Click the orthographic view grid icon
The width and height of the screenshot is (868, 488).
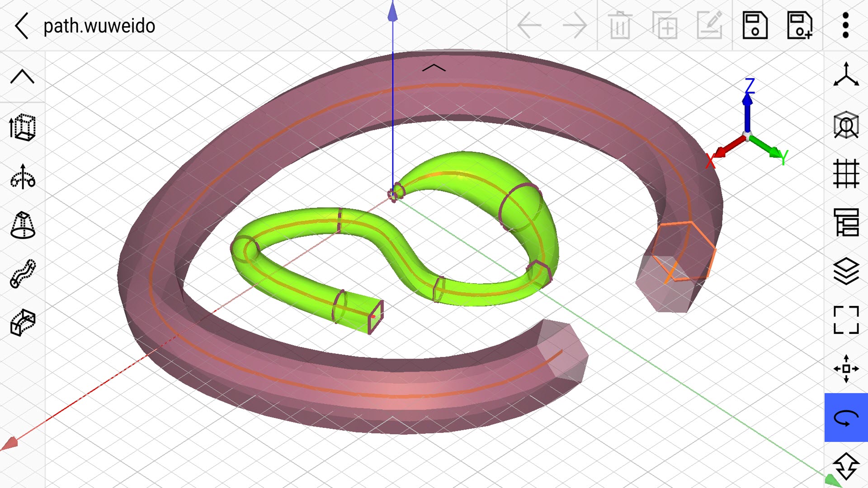click(x=846, y=172)
